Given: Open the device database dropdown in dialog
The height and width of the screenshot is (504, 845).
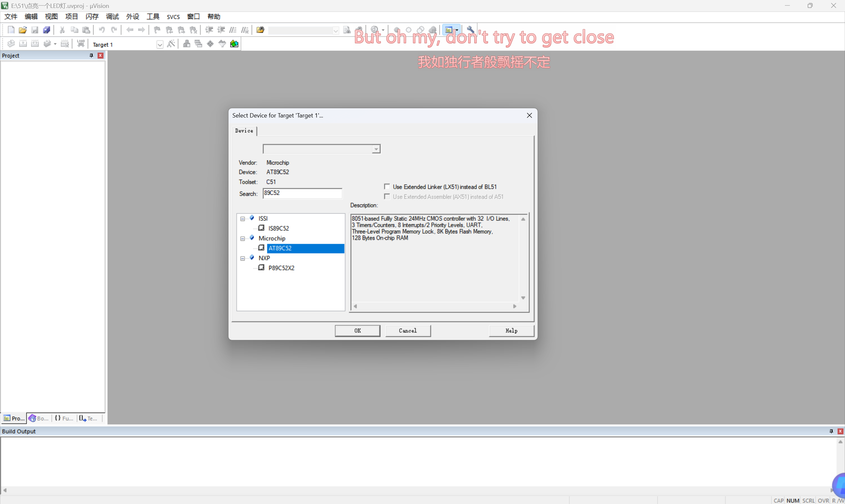Looking at the screenshot, I should tap(376, 149).
